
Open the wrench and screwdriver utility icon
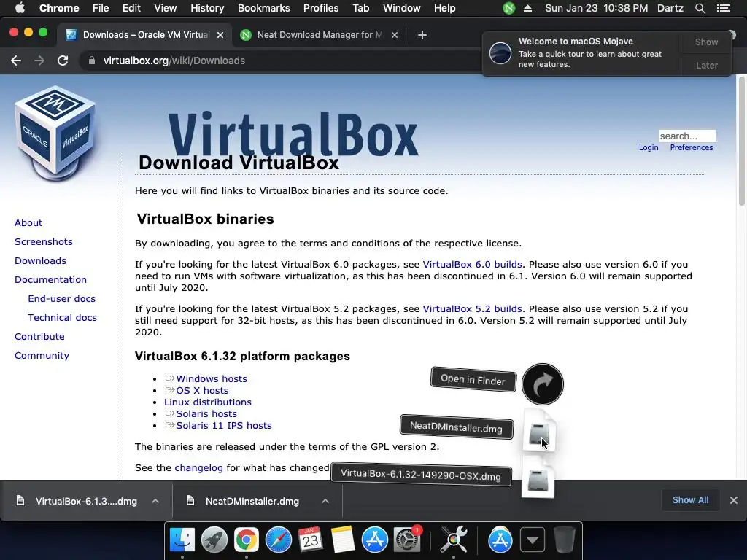click(454, 540)
